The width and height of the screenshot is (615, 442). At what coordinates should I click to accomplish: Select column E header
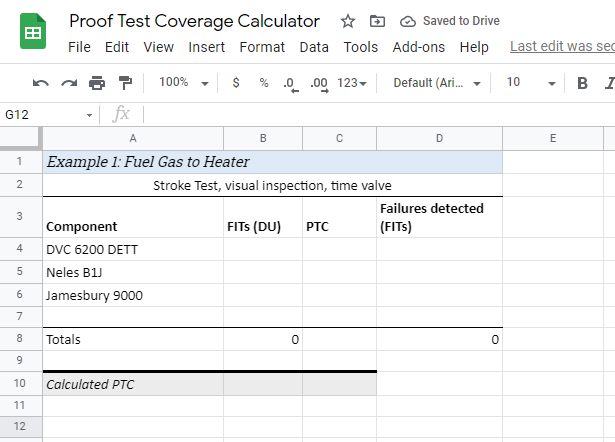(553, 138)
